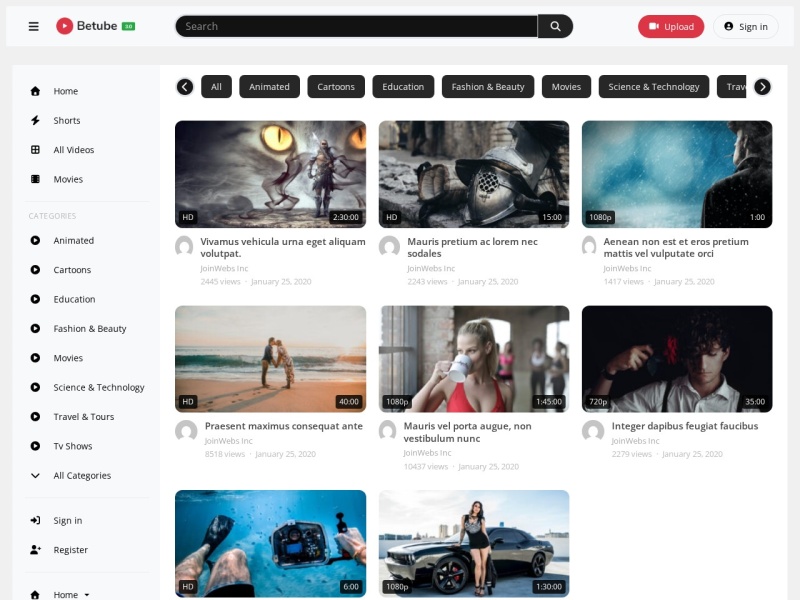This screenshot has width=800, height=600.
Task: Click the Home house icon in sidebar
Action: click(35, 91)
